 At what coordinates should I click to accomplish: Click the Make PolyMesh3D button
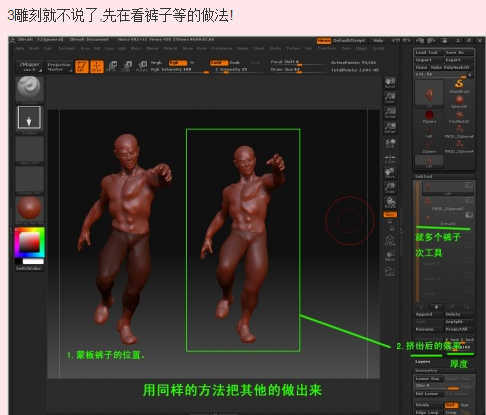point(451,67)
